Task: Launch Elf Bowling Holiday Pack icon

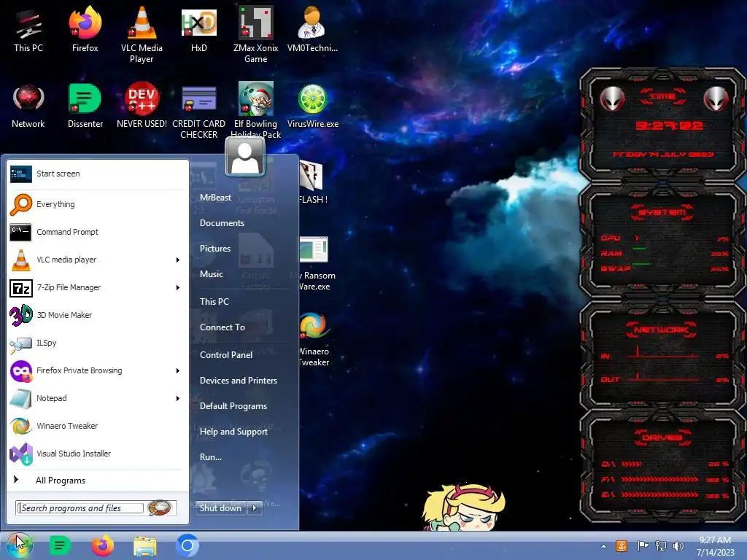Action: click(x=256, y=111)
